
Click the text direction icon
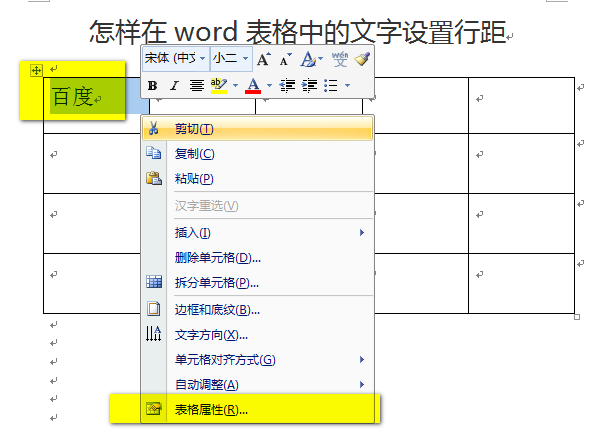click(153, 334)
